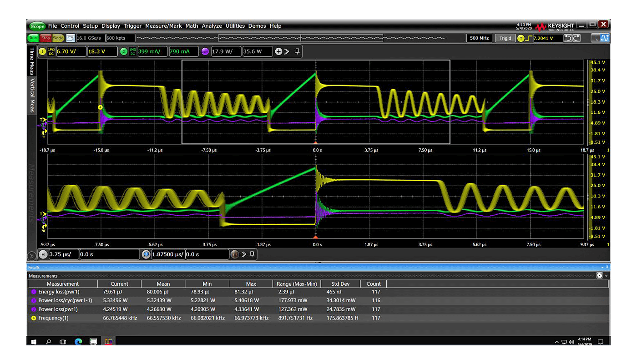Click the 3.75 µs/ horizontal scale field
Viewport: 637px width, 364px height.
[x=63, y=254]
